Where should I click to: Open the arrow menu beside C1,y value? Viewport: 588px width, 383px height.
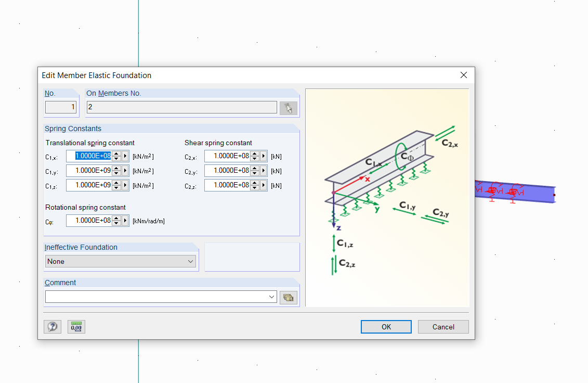point(125,171)
